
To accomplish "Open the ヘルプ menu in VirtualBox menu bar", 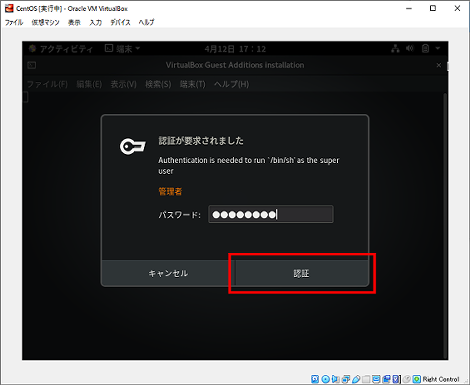I will click(146, 22).
